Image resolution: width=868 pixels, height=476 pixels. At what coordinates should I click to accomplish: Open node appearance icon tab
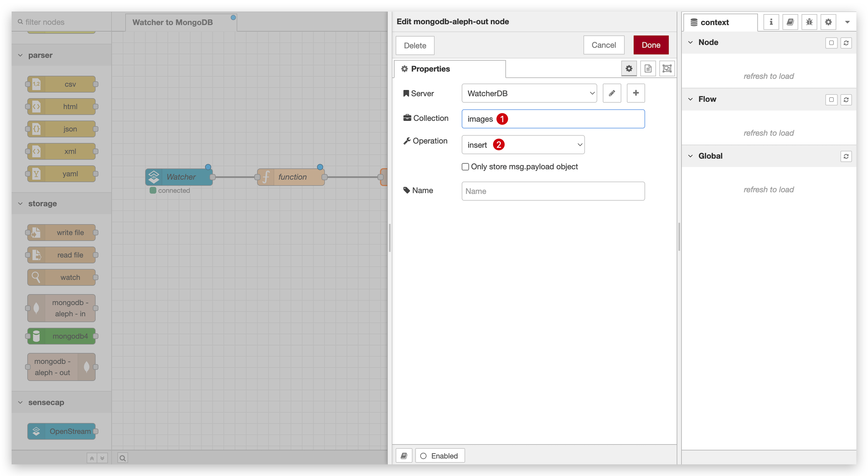point(667,69)
